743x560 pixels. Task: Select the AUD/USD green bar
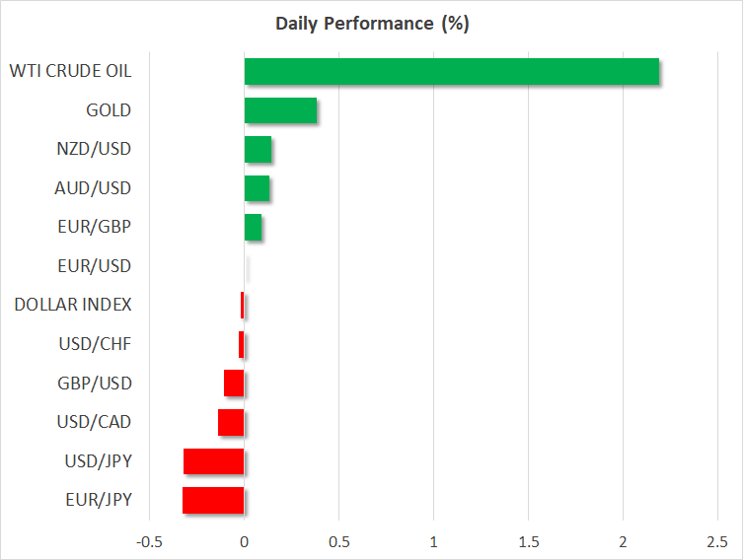[257, 188]
